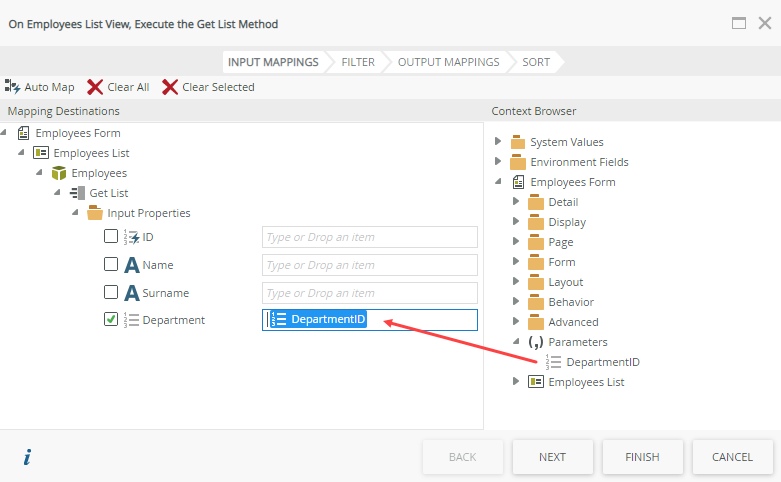This screenshot has width=781, height=482.
Task: Click the info icon at bottom left
Action: click(x=27, y=457)
